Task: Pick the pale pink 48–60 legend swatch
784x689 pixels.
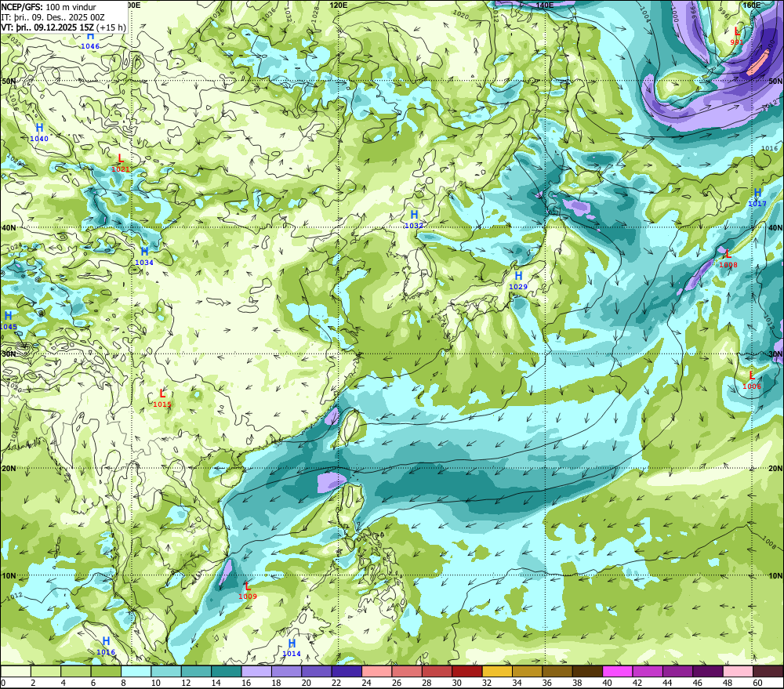Action: (738, 671)
